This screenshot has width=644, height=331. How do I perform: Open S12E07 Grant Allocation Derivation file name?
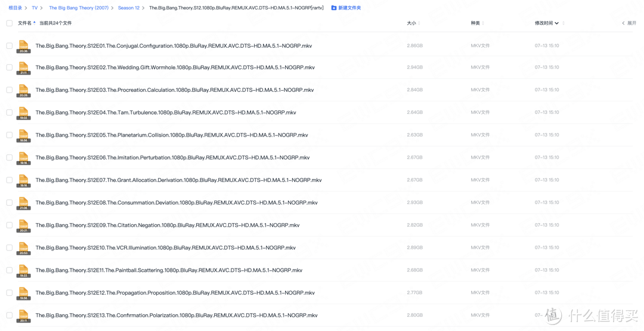point(179,180)
